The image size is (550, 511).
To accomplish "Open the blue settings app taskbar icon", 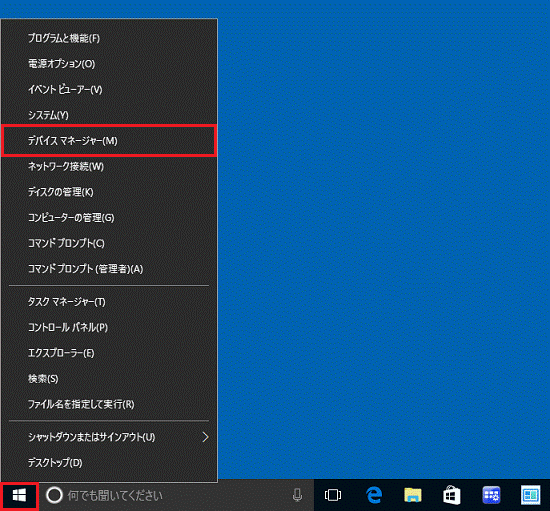I will pos(491,495).
